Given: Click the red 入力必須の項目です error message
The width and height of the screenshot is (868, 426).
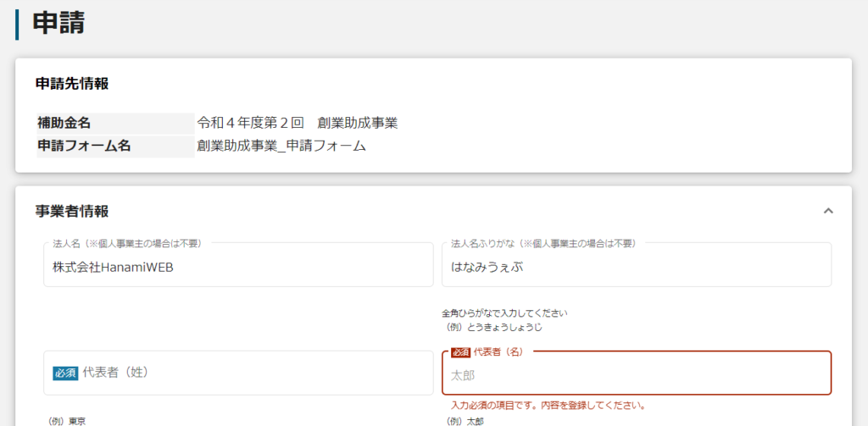Looking at the screenshot, I should (548, 405).
